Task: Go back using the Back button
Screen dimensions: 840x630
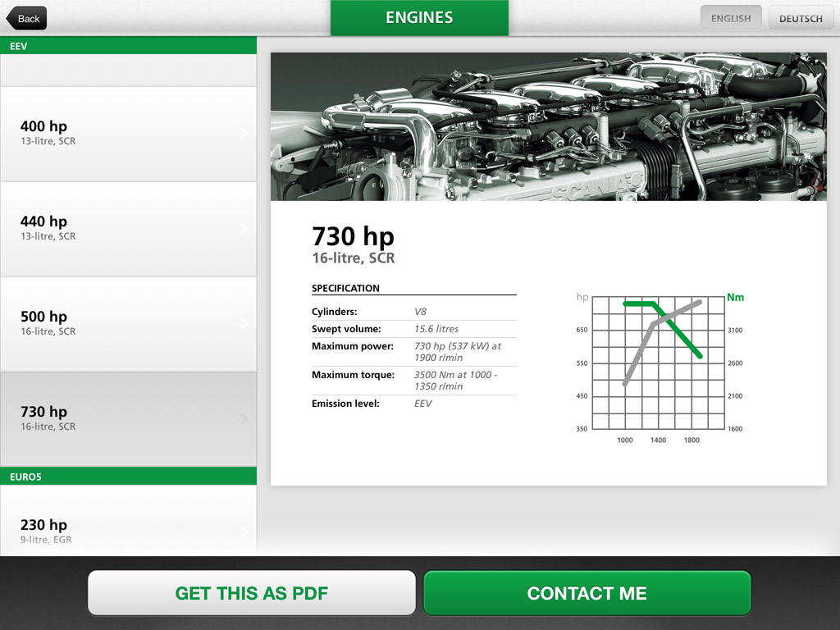Action: [x=27, y=18]
